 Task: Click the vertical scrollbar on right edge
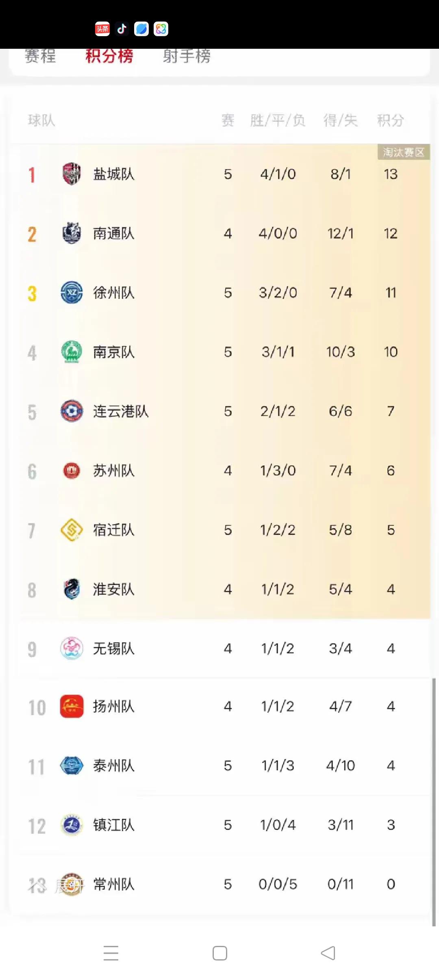434,802
